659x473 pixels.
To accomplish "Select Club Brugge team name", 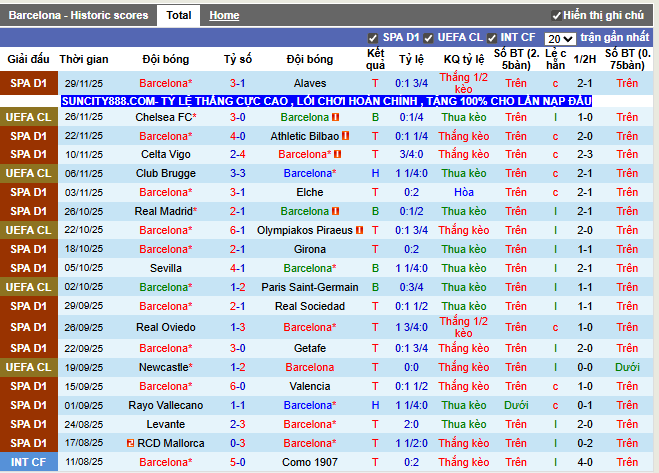I will (x=166, y=173).
